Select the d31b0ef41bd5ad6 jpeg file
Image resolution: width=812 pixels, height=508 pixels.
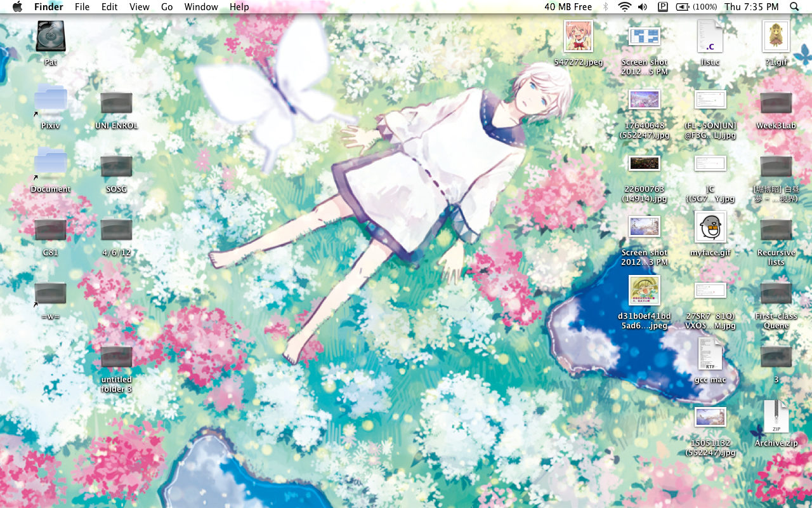[645, 290]
